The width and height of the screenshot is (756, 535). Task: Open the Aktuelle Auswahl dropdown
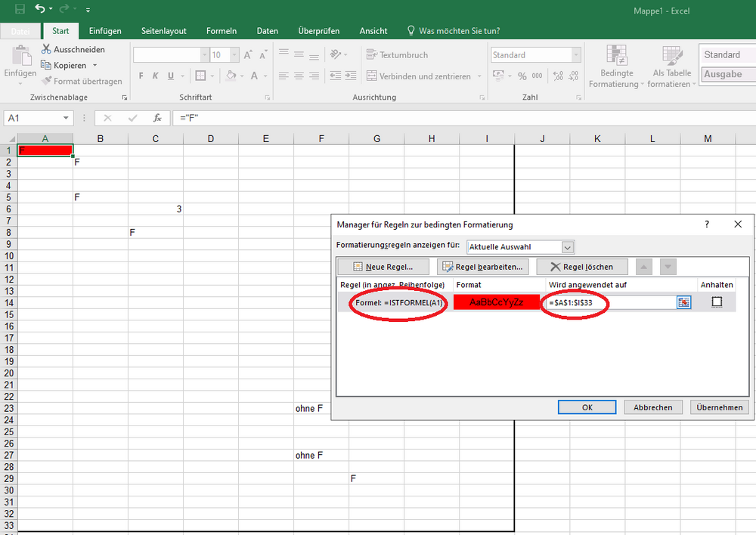coord(568,247)
